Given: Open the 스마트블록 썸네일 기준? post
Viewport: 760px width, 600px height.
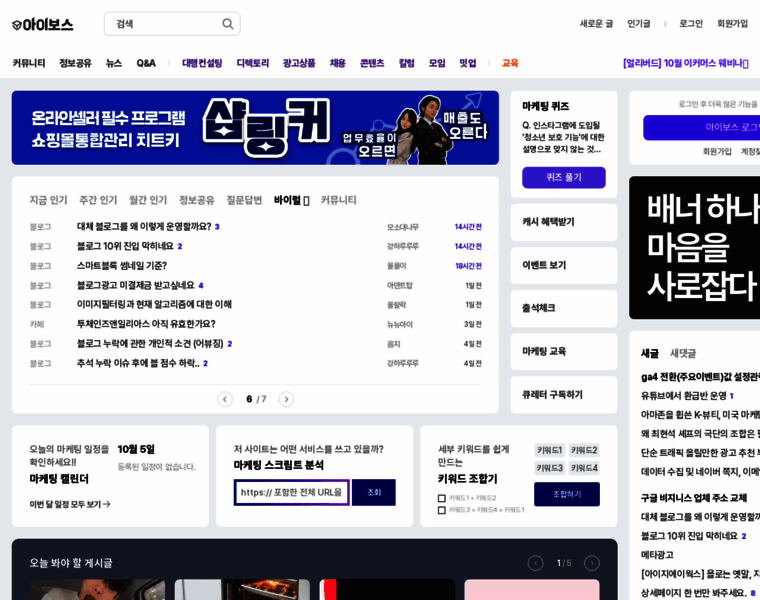Looking at the screenshot, I should point(121,266).
